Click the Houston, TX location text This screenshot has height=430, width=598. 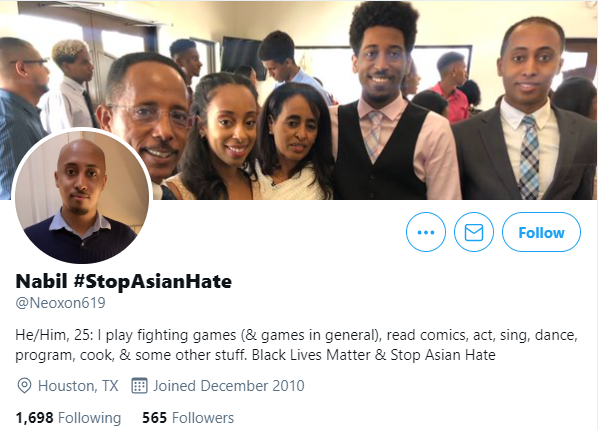[78, 386]
